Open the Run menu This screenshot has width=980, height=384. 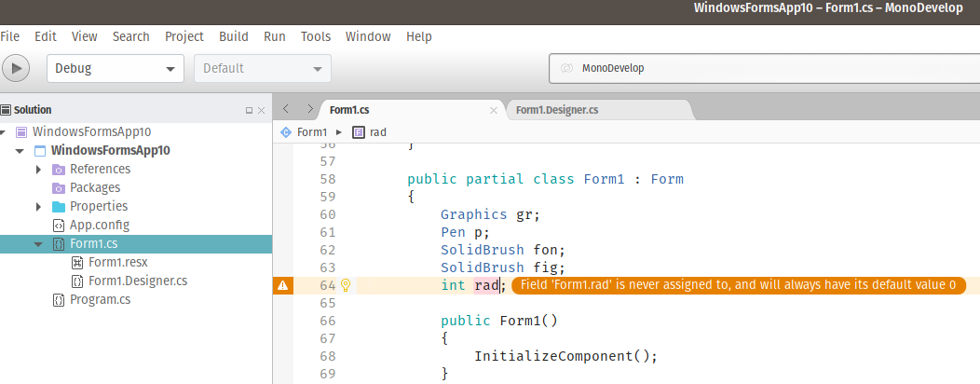click(275, 36)
